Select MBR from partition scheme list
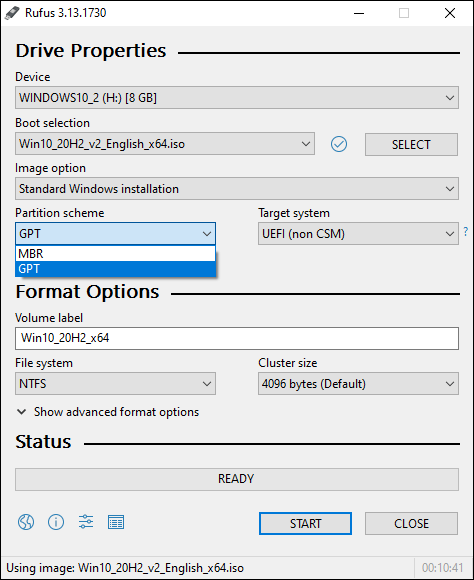The height and width of the screenshot is (580, 474). (115, 254)
